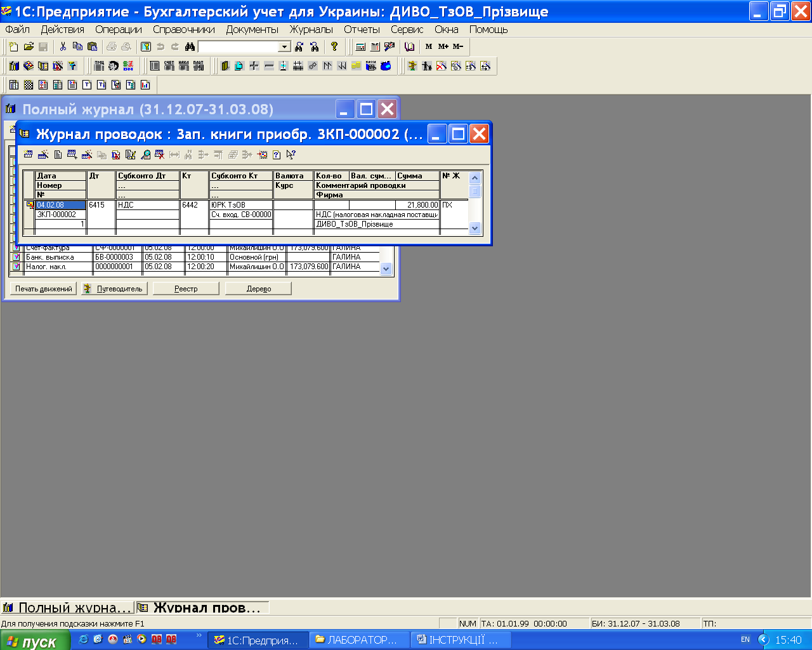Click scroll up arrow in Журнал проводок table
812x650 pixels.
coord(475,178)
